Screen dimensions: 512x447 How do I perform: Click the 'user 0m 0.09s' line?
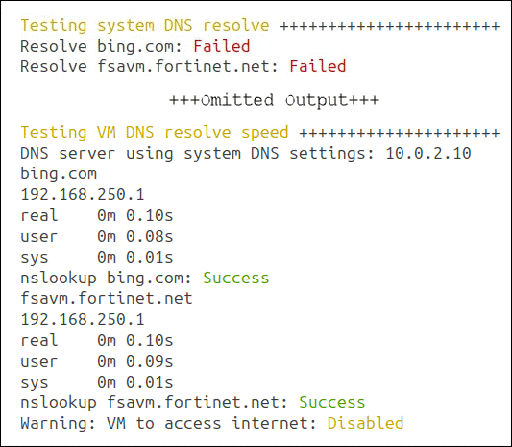tap(97, 361)
